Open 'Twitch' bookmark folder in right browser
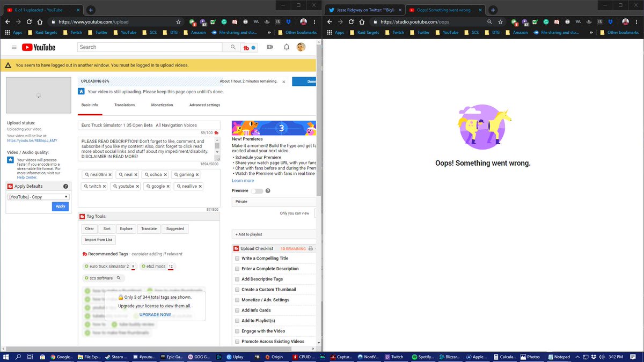The width and height of the screenshot is (644, 362). [394, 32]
